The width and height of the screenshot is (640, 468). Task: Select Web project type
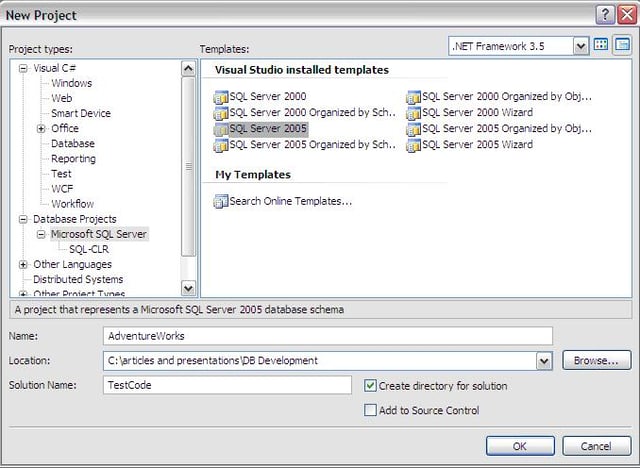click(62, 98)
